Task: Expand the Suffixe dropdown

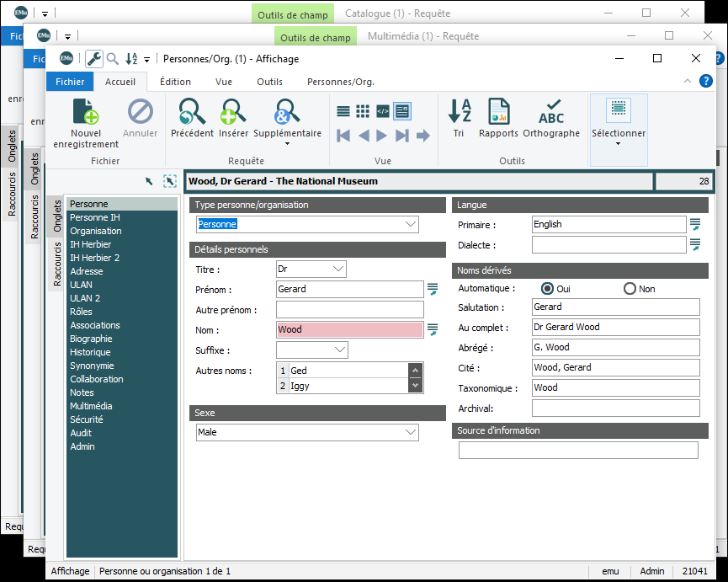Action: click(340, 350)
